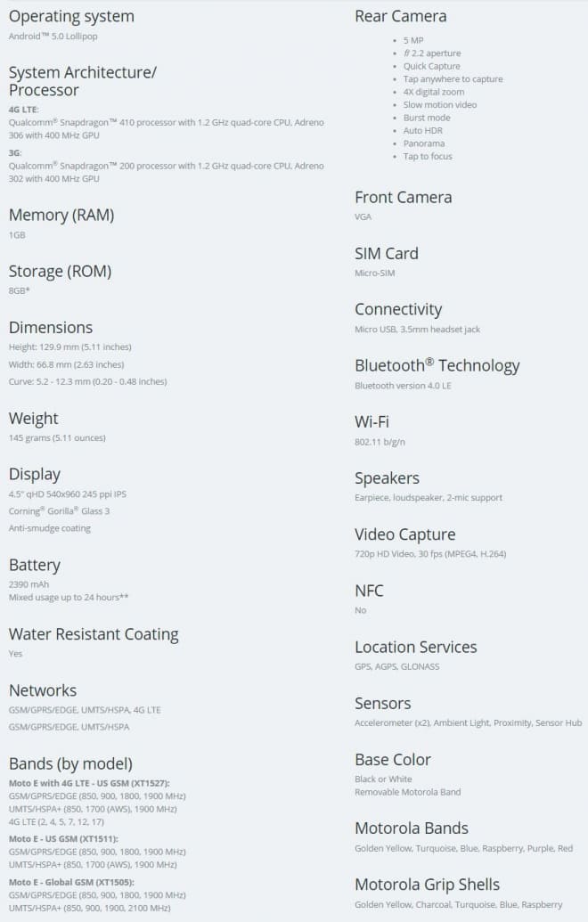Click the Motorola Bands heading
Screen dimensions: 588x922
411,828
